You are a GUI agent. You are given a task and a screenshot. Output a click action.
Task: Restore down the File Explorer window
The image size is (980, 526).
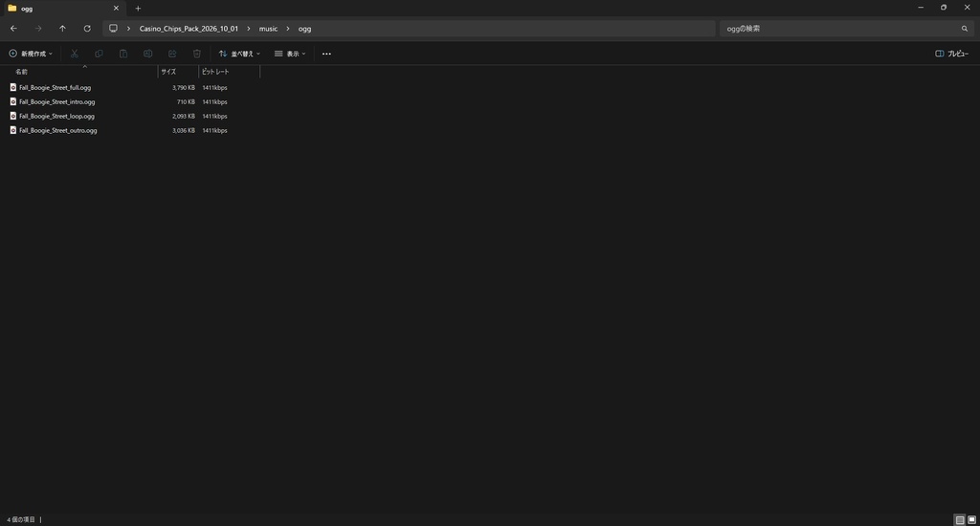coord(944,8)
